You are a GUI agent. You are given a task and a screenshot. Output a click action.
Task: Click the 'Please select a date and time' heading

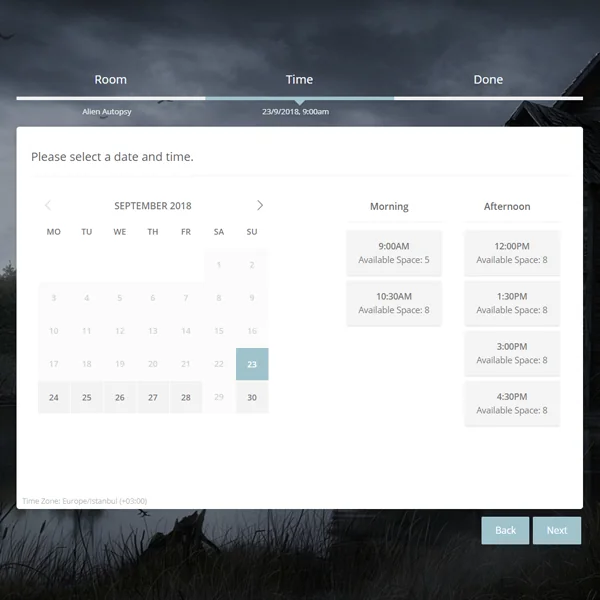coord(112,157)
